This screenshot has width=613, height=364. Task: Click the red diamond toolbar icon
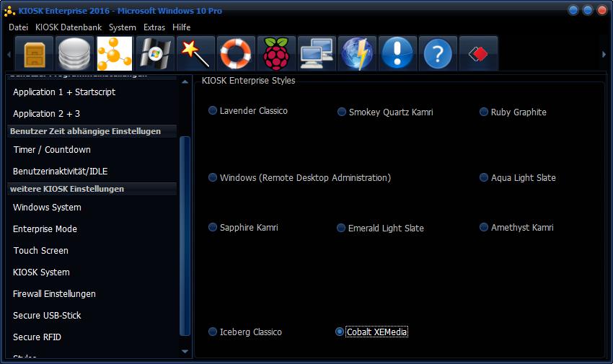pyautogui.click(x=478, y=53)
